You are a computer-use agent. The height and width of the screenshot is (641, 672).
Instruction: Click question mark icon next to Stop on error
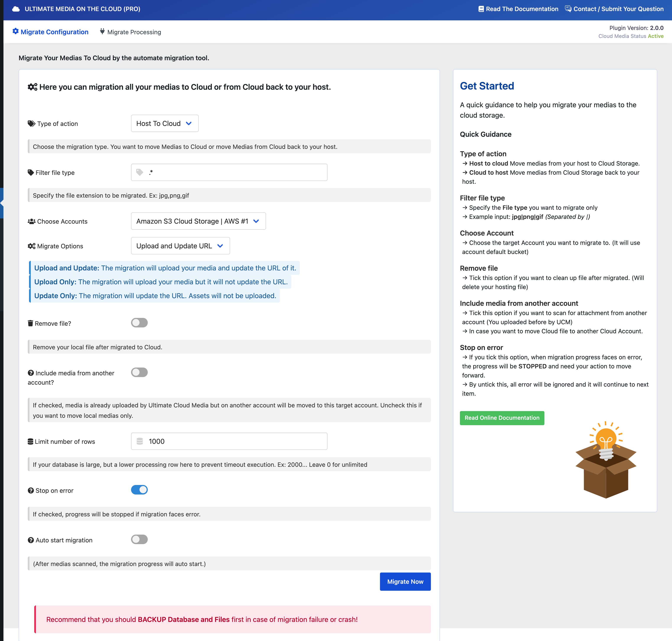(31, 490)
